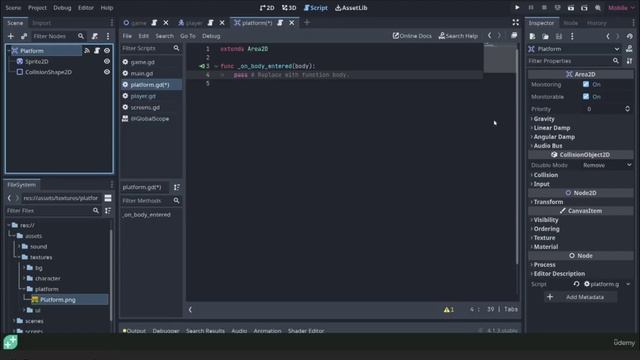The image size is (640, 360).
Task: Open the Disable Mode dropdown
Action: [607, 165]
